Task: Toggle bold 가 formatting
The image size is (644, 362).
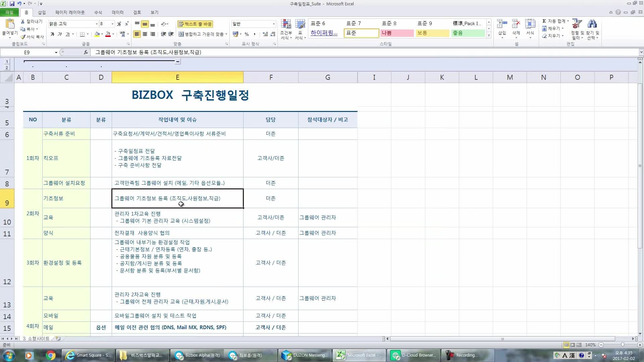Action: click(x=52, y=34)
